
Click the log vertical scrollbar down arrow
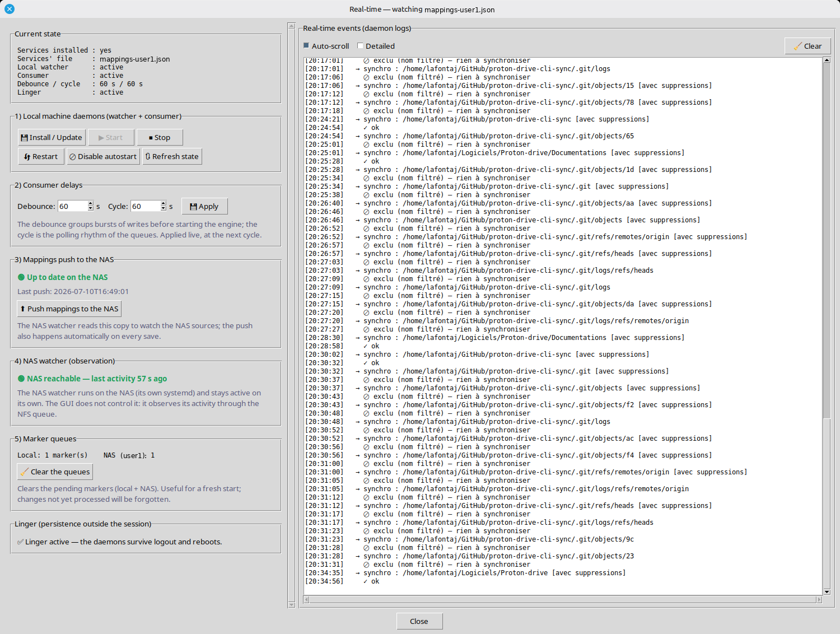point(827,591)
